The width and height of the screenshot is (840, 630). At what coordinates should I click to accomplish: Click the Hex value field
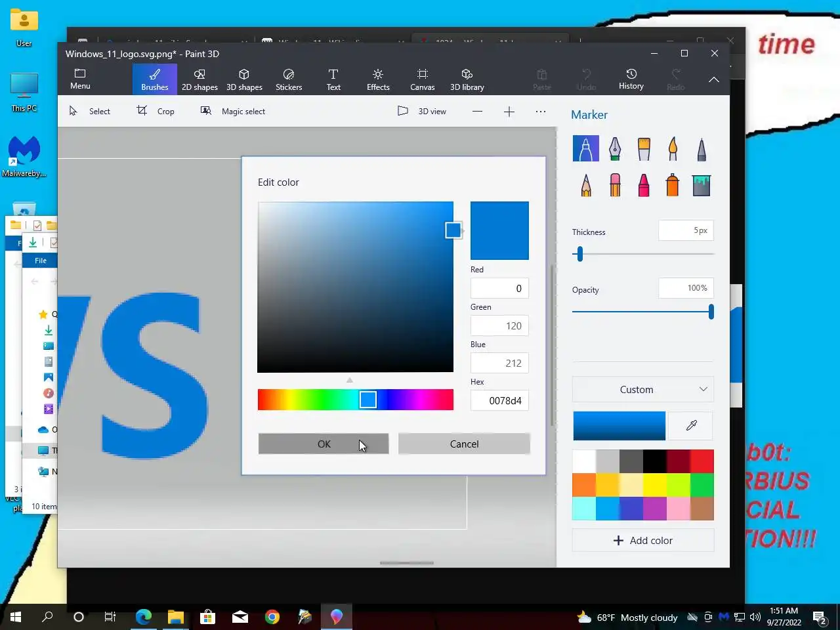coord(499,400)
